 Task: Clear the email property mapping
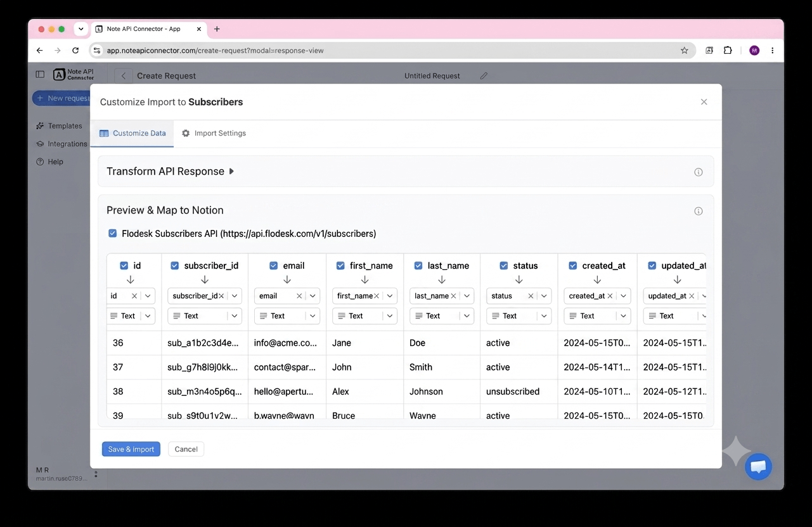(299, 296)
